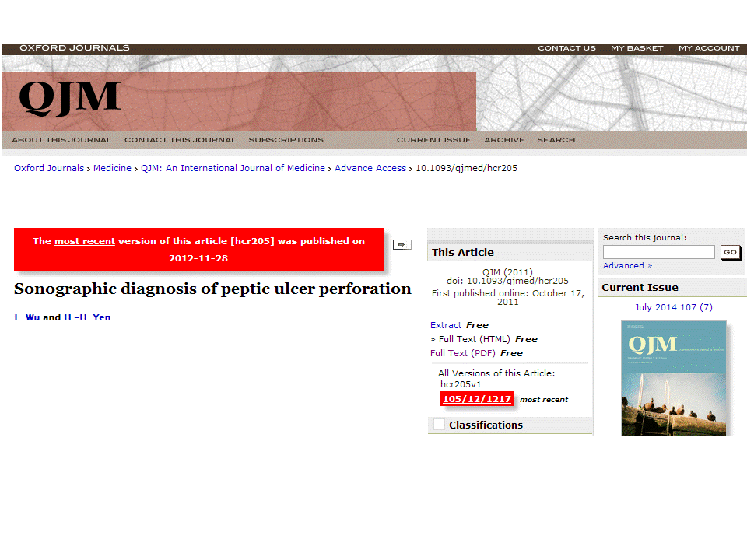The image size is (747, 560).
Task: Click the 'This Article' heading
Action: [462, 252]
